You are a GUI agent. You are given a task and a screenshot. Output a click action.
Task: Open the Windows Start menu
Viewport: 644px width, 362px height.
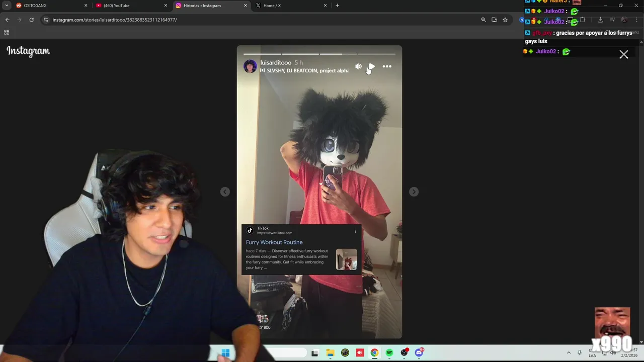click(x=225, y=353)
